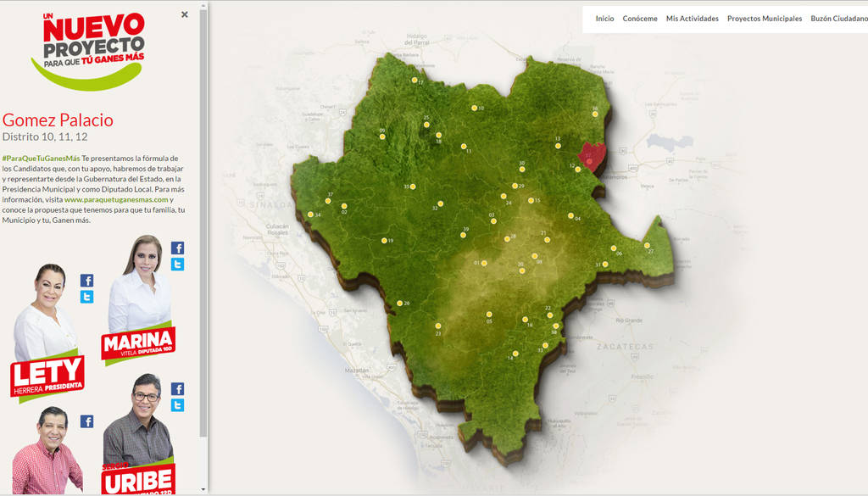Follow the www.paraquetuganesmas.com link
868x496 pixels.
tap(116, 200)
